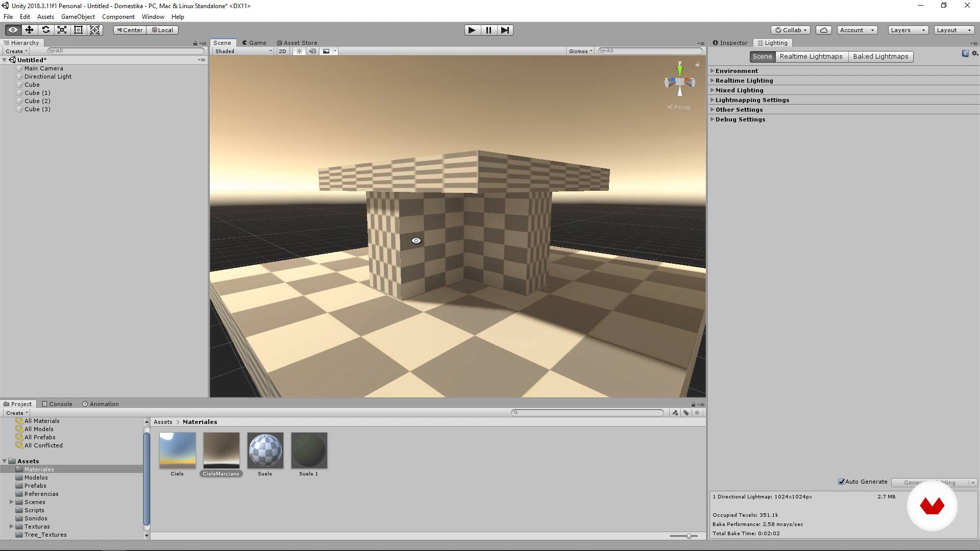Switch to the Console tab
This screenshot has width=980, height=551.
(x=57, y=404)
